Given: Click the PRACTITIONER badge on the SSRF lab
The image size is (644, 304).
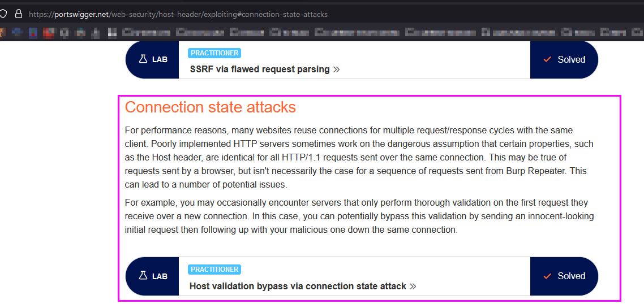Looking at the screenshot, I should click(x=214, y=53).
